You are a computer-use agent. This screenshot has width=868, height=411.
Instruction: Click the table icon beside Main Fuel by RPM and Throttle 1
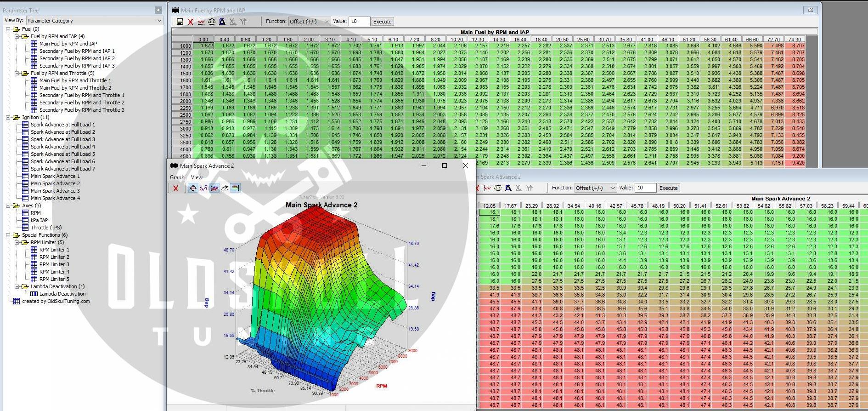[34, 80]
